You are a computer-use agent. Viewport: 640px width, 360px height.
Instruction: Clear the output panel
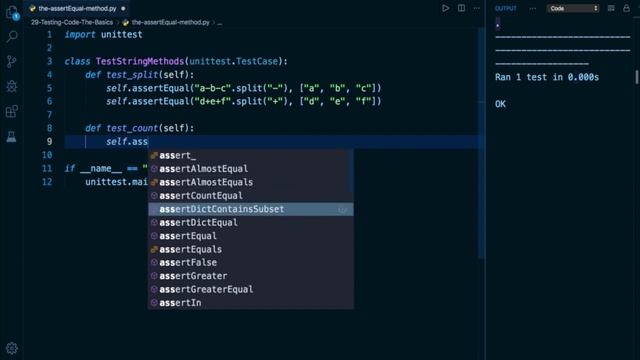[611, 8]
